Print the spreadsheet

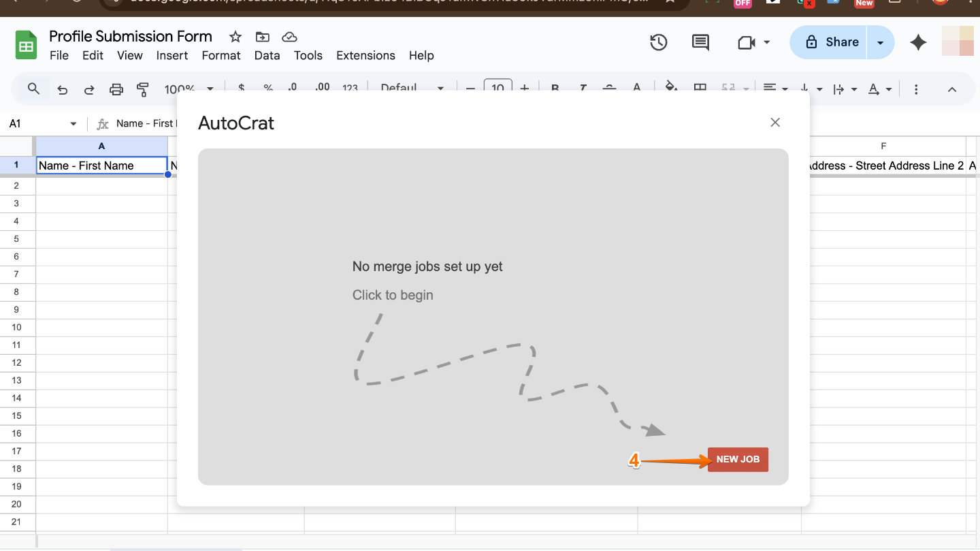(116, 89)
